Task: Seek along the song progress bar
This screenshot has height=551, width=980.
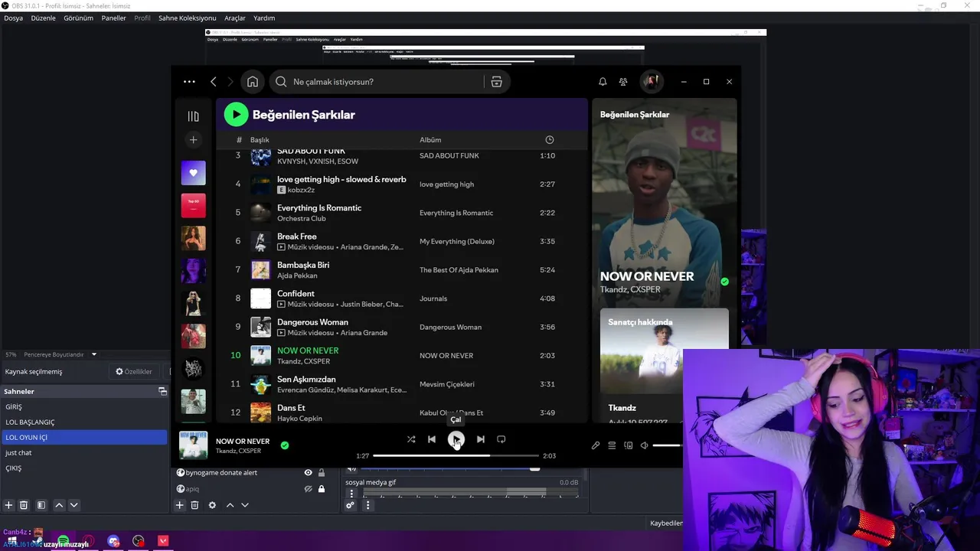Action: click(456, 455)
